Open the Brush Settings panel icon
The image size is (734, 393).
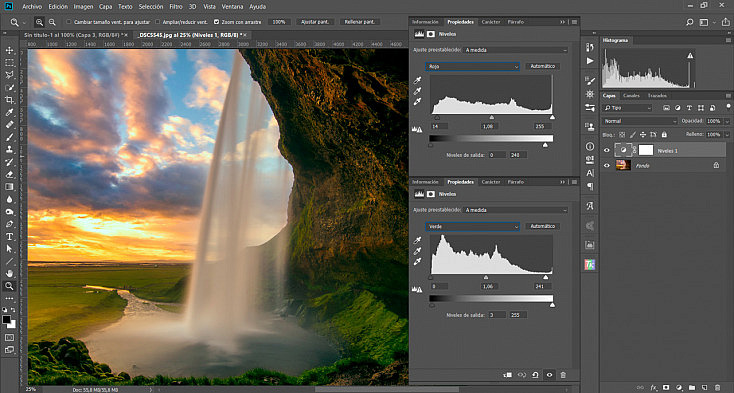[590, 81]
